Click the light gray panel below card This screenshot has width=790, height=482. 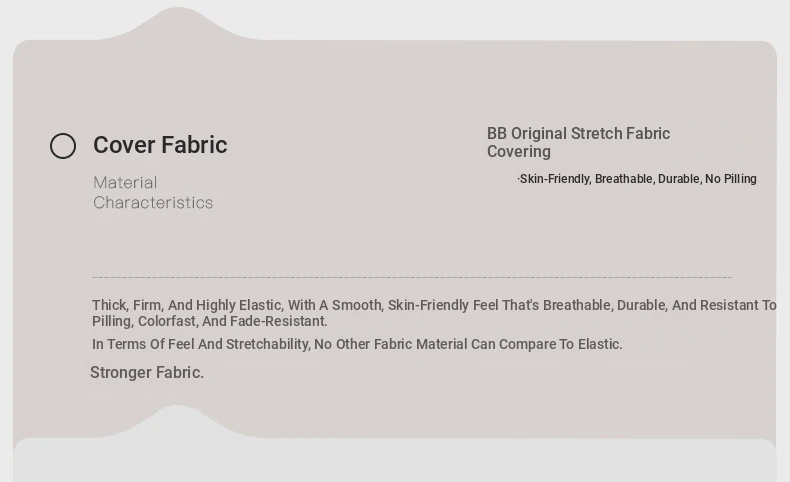pos(394,461)
